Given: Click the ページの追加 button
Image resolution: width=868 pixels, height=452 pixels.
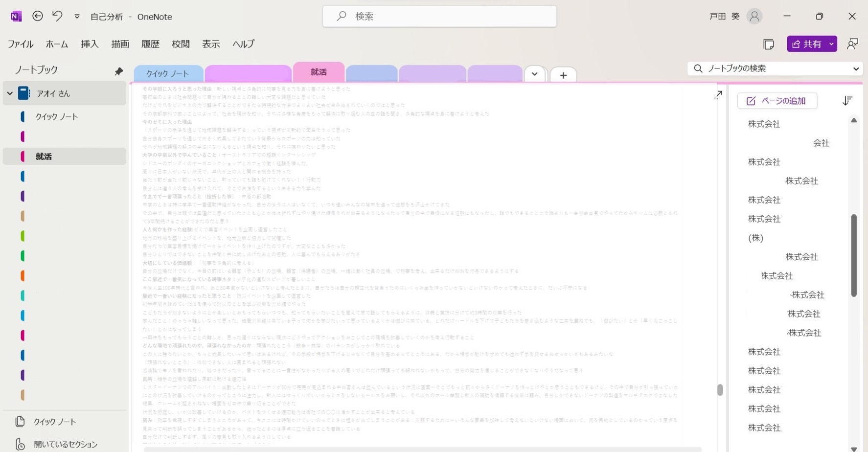Looking at the screenshot, I should point(777,101).
